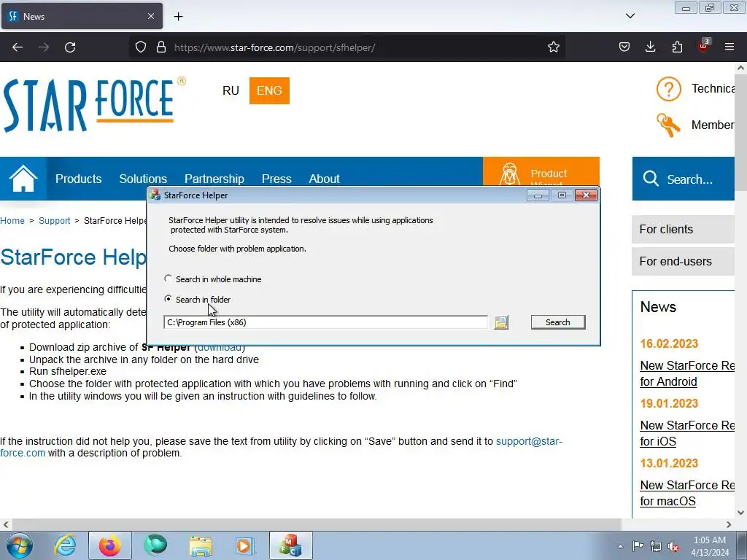Click the horizontal scrollbar at page bottom

(x=316, y=524)
